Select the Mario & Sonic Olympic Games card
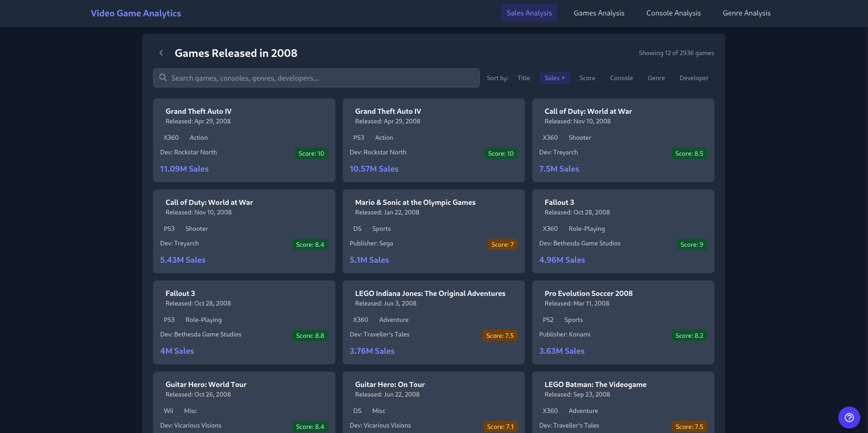Screen dimensions: 868x433 click(434, 231)
